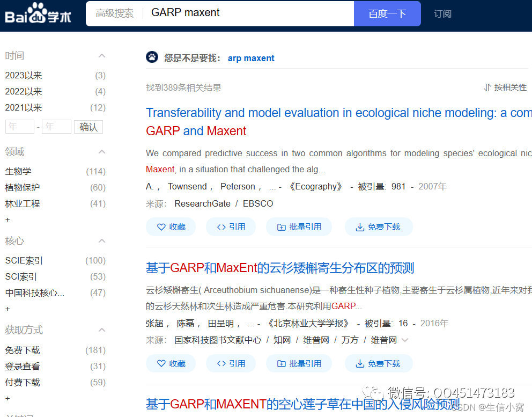Open the journal 《Ecography》 link
The image size is (532, 417).
tap(315, 186)
